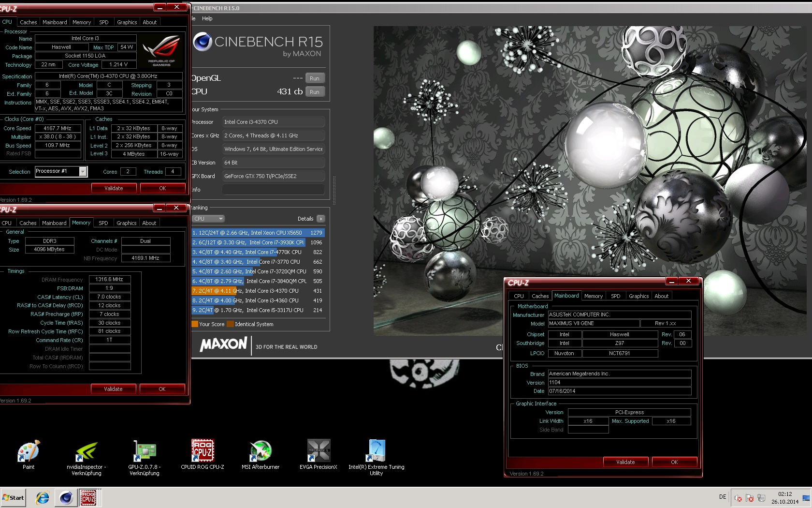The width and height of the screenshot is (812, 508).
Task: Click OK in the CPU tab window
Action: tap(162, 188)
